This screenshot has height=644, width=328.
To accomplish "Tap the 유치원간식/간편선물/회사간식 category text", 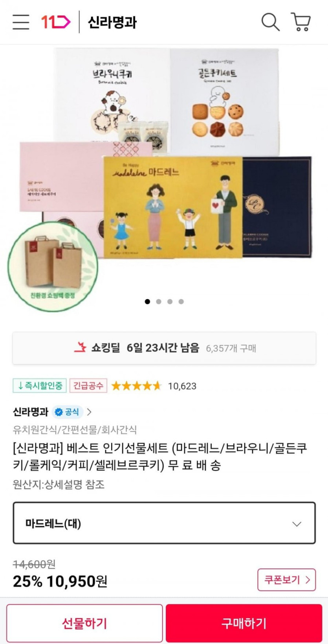I will click(x=75, y=430).
